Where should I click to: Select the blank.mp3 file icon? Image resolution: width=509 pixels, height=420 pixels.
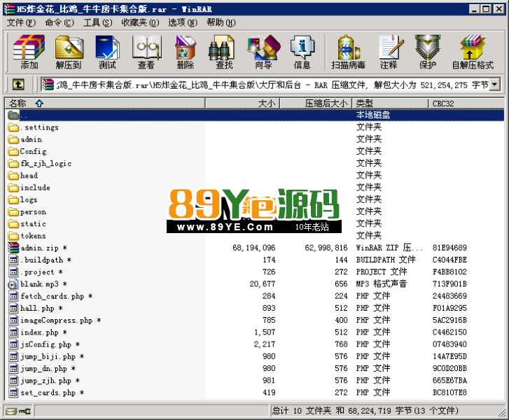13,284
